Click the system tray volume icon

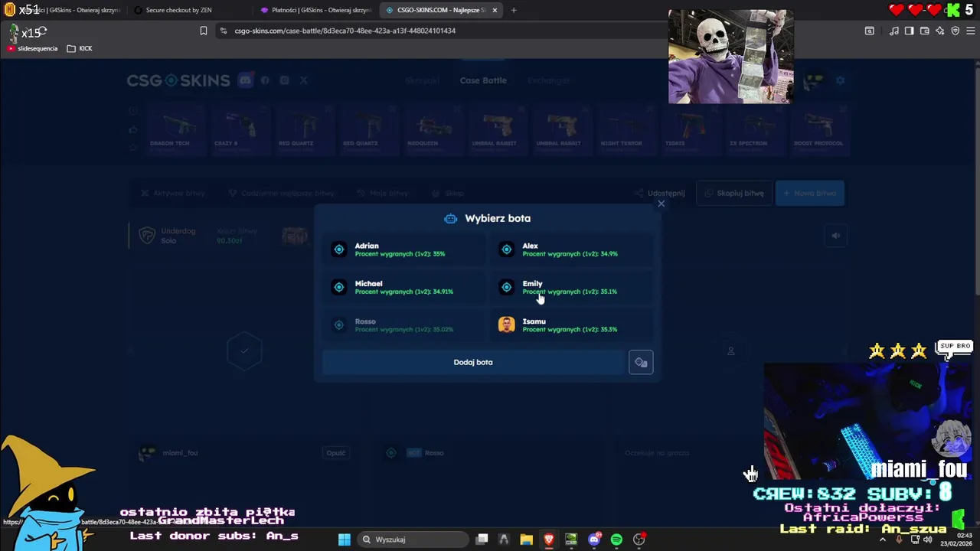[x=929, y=540]
